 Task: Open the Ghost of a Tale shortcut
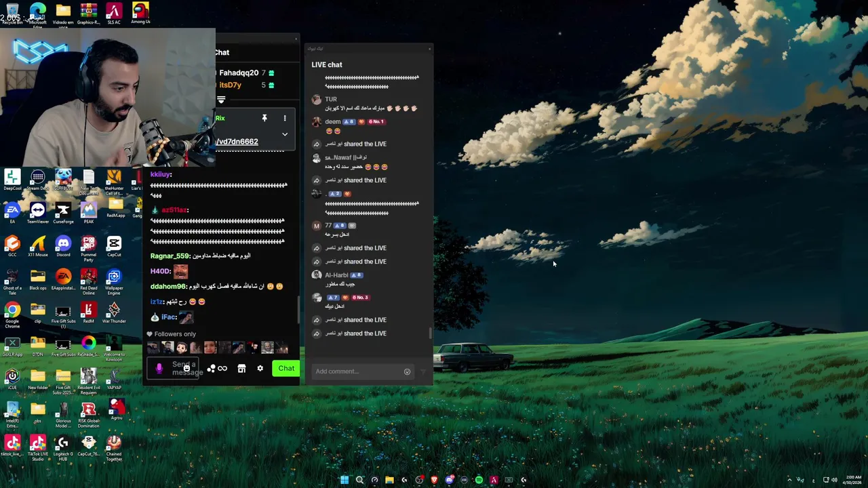point(12,281)
